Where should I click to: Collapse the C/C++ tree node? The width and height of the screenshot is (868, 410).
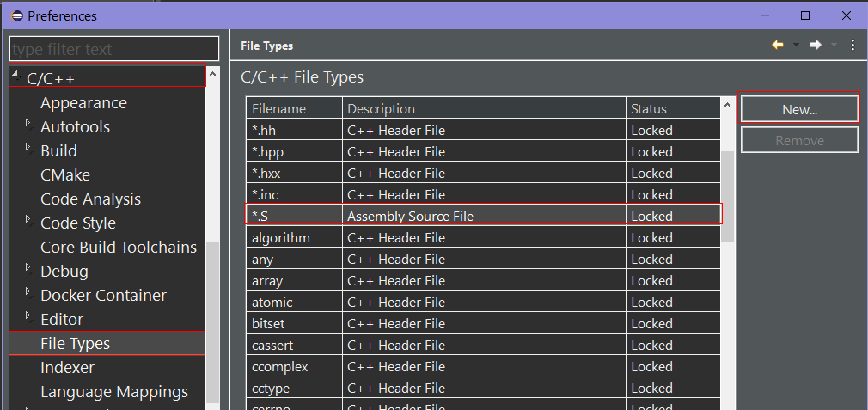coord(16,75)
